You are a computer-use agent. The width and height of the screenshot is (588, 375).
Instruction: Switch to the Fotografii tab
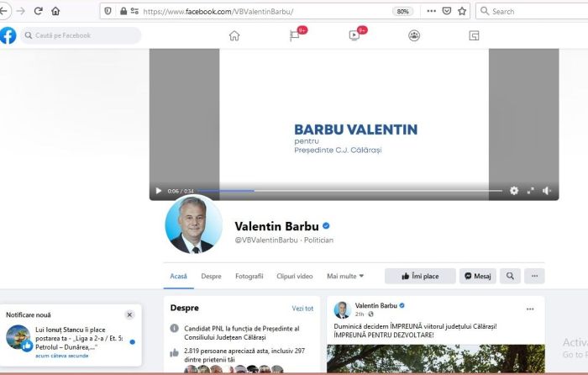[249, 277]
